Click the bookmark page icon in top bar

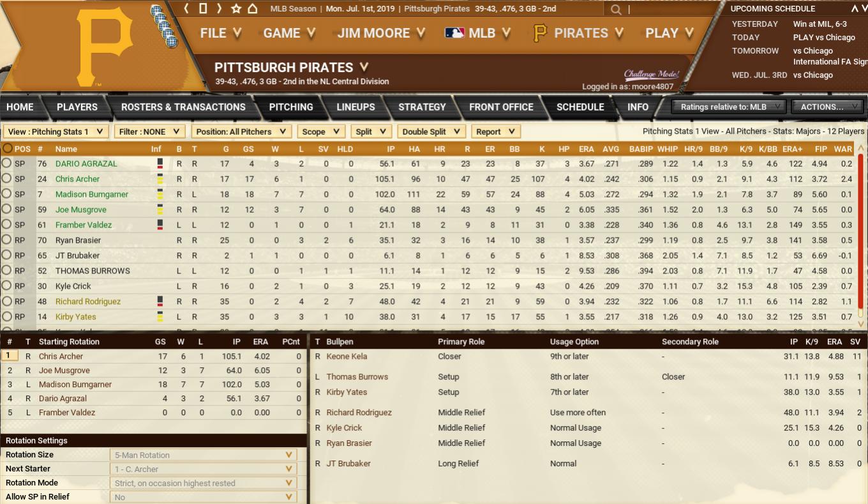[203, 9]
